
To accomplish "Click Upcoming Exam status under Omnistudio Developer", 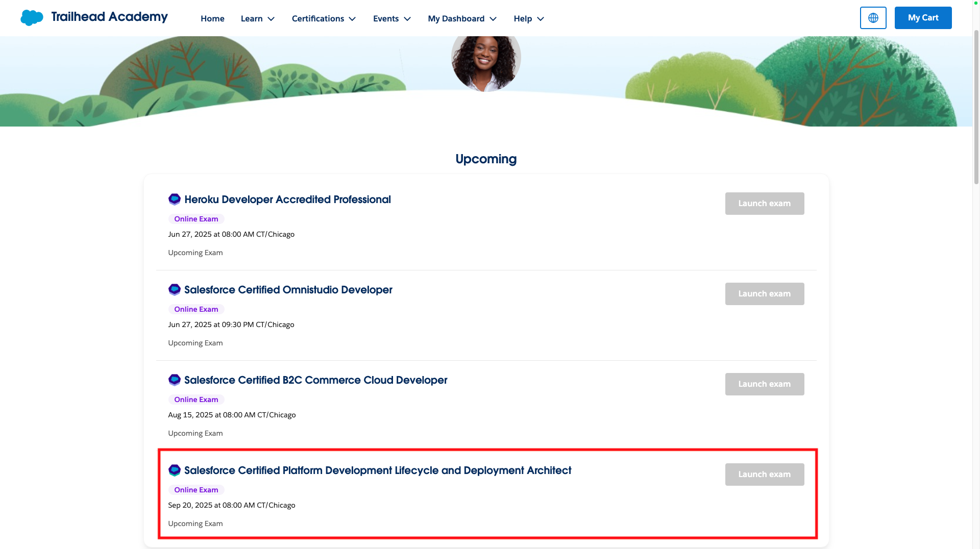I will [195, 343].
